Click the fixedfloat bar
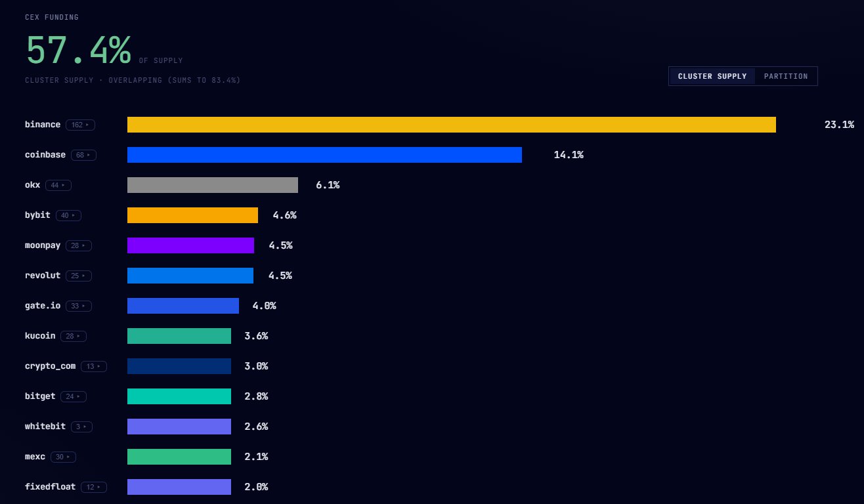Viewport: 864px width, 504px height. click(x=179, y=487)
